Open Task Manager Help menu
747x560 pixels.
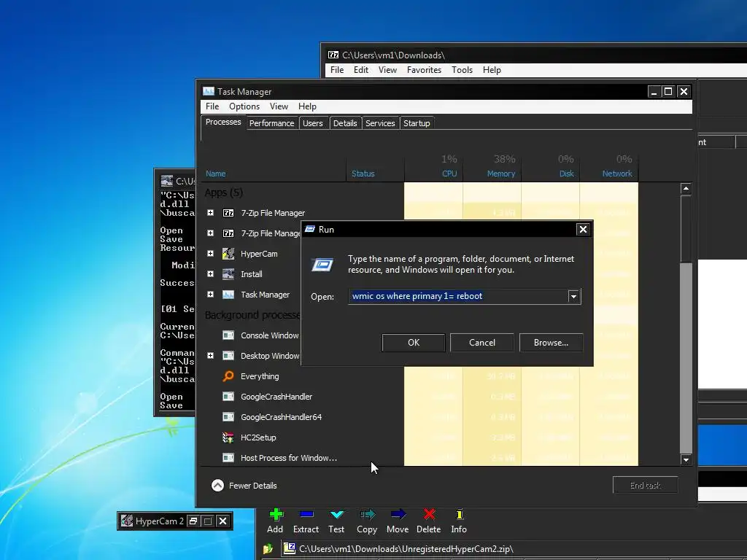(x=307, y=106)
